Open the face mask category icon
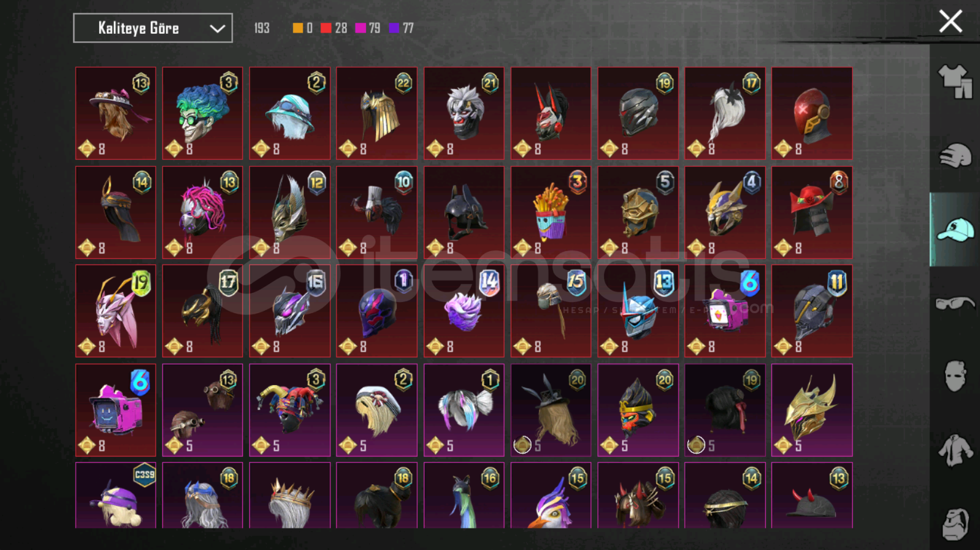This screenshot has height=550, width=980. [955, 376]
